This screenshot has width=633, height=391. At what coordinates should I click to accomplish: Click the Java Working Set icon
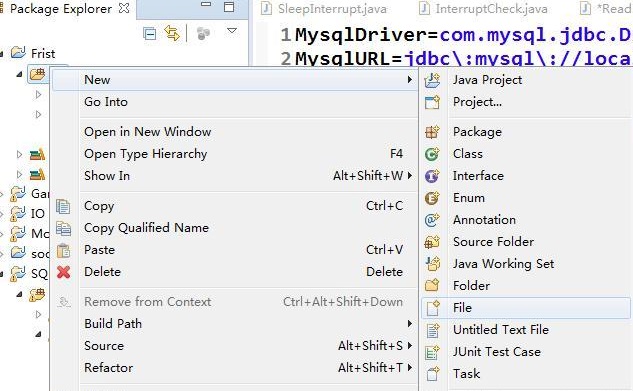[x=433, y=264]
